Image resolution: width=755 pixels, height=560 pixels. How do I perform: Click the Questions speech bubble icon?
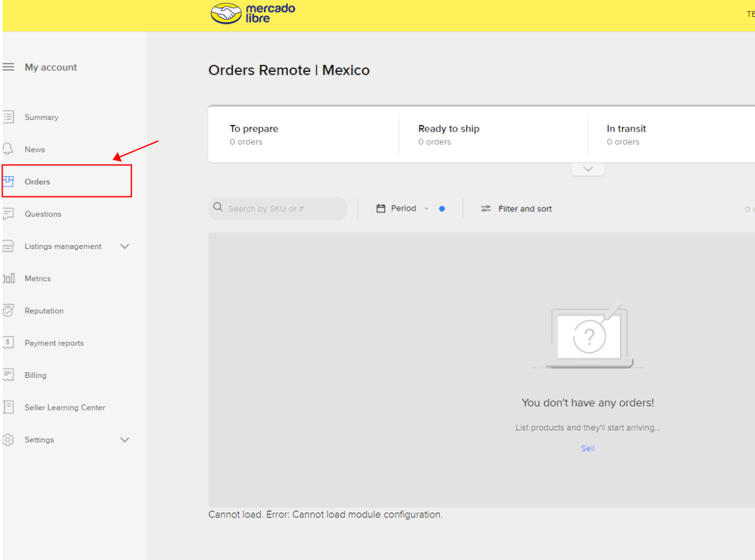tap(8, 214)
